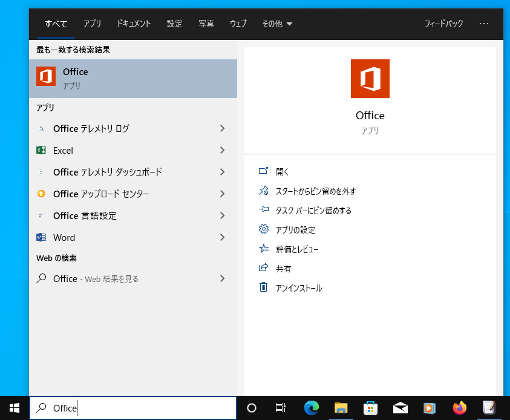The image size is (510, 420).
Task: Open Microsoft Edge from the taskbar
Action: tap(311, 408)
